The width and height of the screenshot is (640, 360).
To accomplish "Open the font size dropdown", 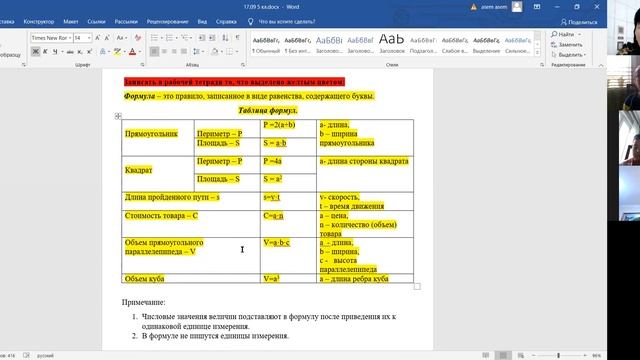I will click(x=89, y=38).
